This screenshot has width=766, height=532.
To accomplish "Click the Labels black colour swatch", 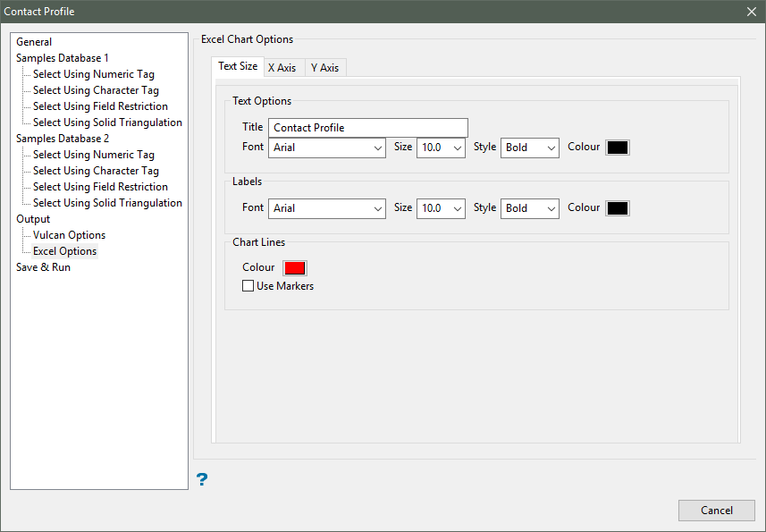I will pyautogui.click(x=618, y=208).
